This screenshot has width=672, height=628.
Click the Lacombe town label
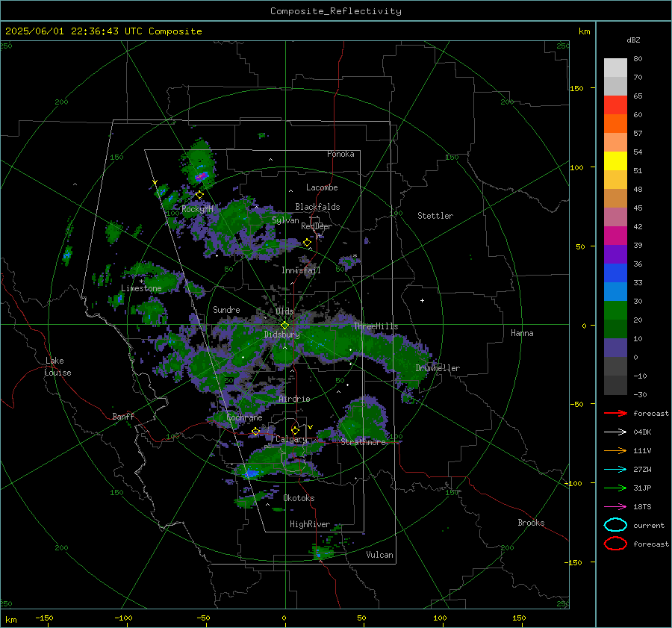(x=322, y=187)
